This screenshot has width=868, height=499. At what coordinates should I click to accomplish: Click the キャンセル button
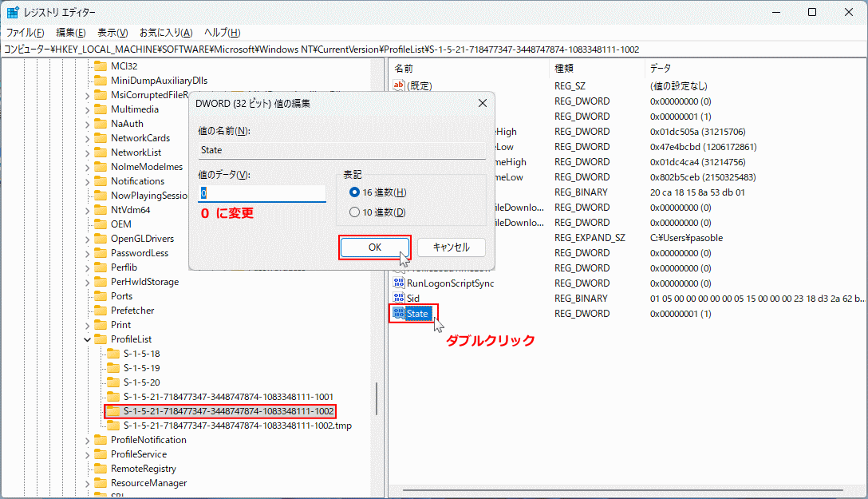[x=451, y=248]
